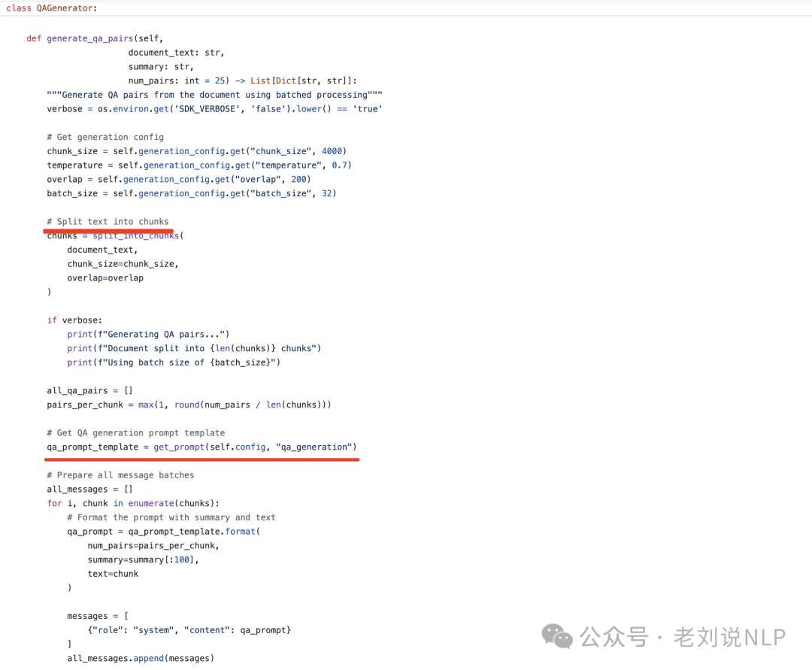The width and height of the screenshot is (812, 670).
Task: Select the 'document_text: str,' parameter line
Action: [176, 53]
